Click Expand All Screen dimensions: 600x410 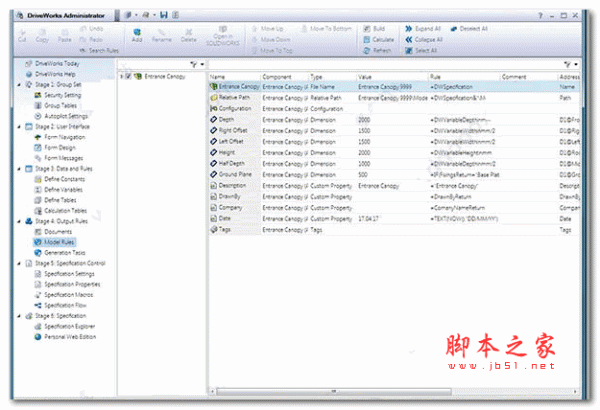pyautogui.click(x=423, y=29)
